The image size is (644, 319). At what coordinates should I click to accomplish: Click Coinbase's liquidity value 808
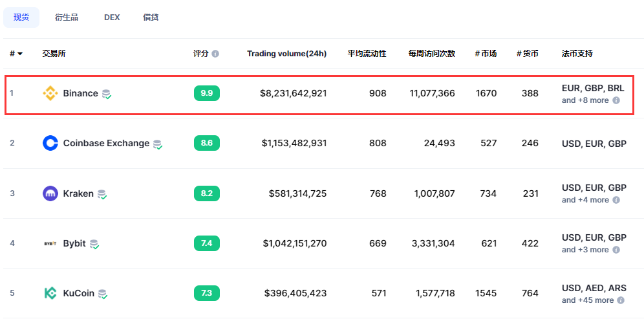(378, 143)
